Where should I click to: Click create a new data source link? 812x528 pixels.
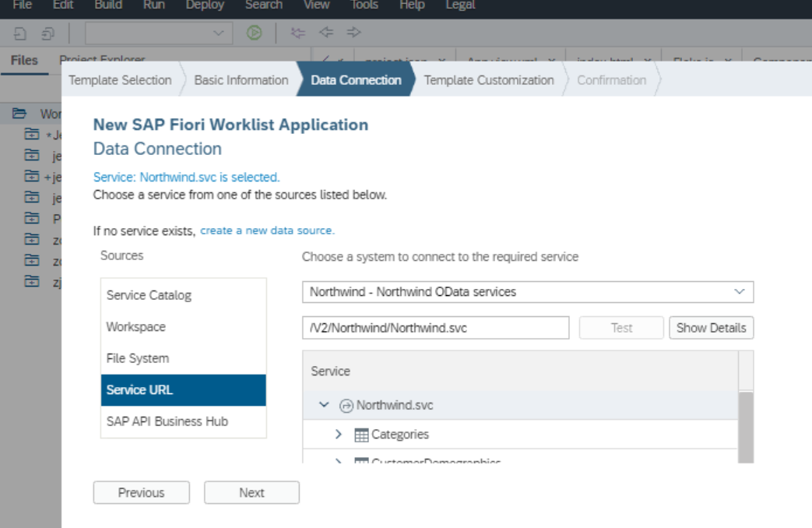[267, 231]
